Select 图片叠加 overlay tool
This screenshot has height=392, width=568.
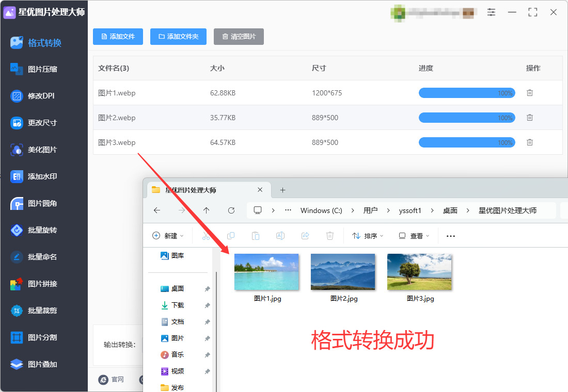coord(34,364)
